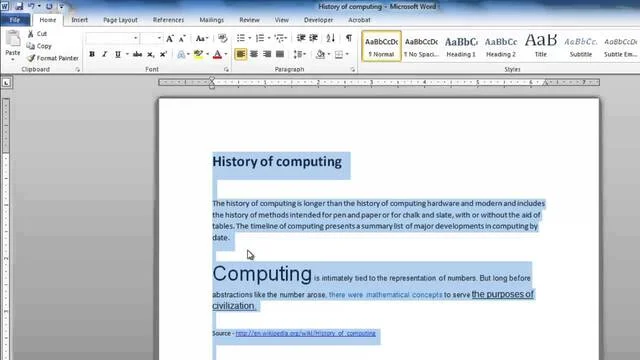Open the font name dropdown

click(136, 38)
